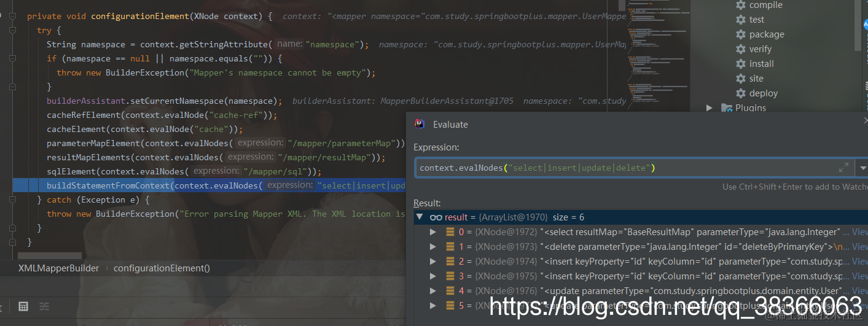Screen dimensions: 868x326
Task: Click the trace stream icon next to calculator
Action: [44, 306]
